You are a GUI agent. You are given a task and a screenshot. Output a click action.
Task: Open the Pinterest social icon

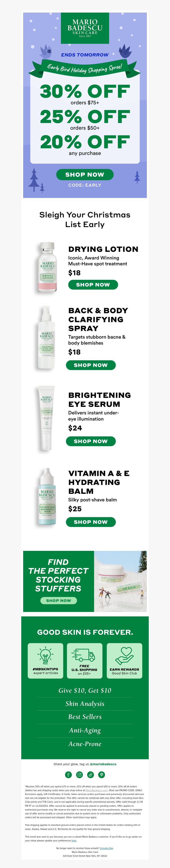coord(102,775)
